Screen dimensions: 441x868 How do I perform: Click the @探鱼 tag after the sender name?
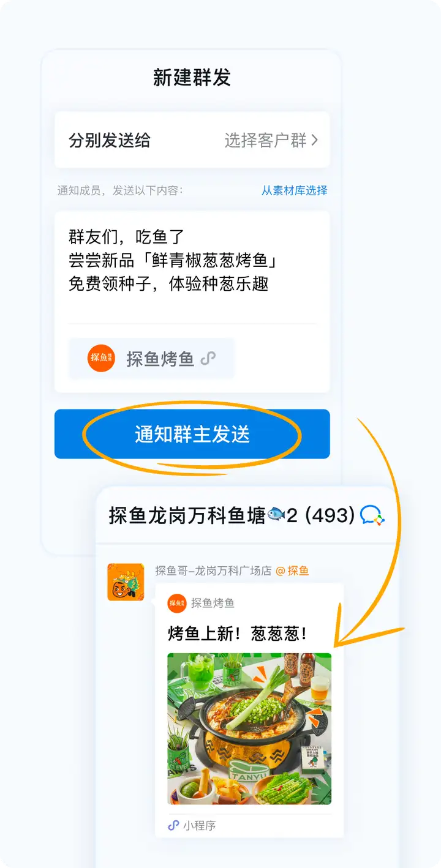[x=292, y=571]
